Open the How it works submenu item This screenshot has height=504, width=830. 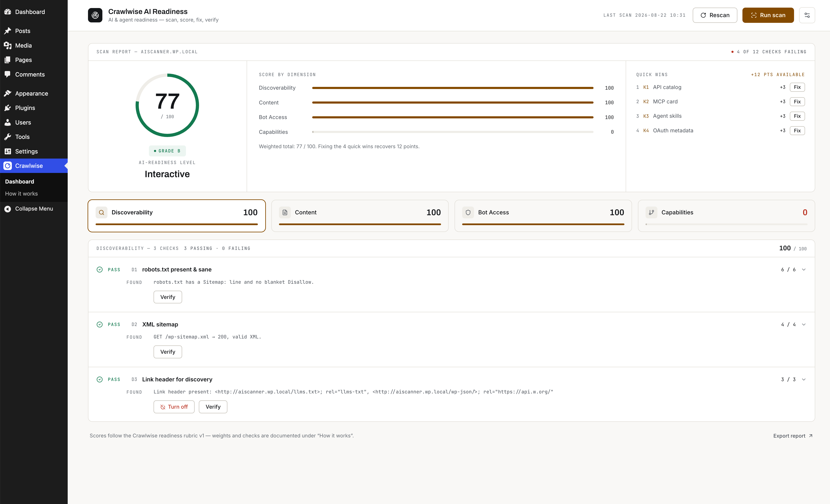tap(21, 194)
